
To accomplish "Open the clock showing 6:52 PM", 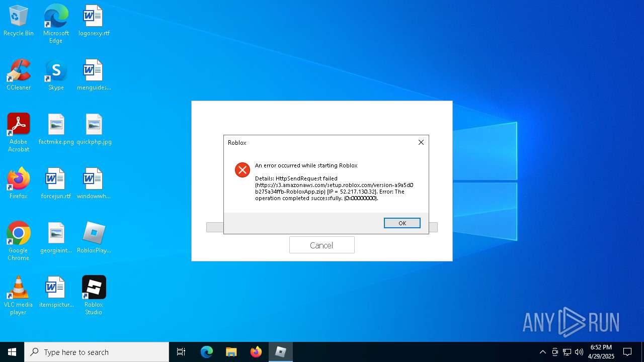I will point(601,352).
